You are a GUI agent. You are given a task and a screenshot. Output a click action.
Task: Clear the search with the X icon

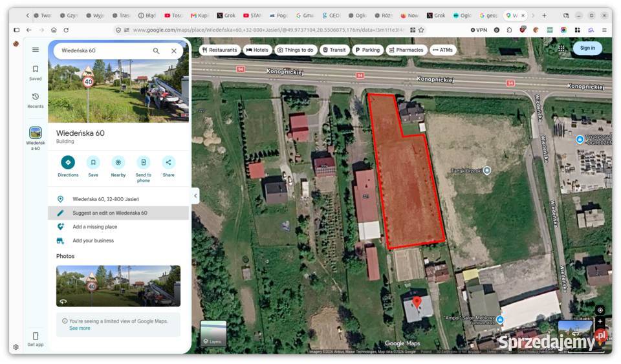click(x=174, y=50)
